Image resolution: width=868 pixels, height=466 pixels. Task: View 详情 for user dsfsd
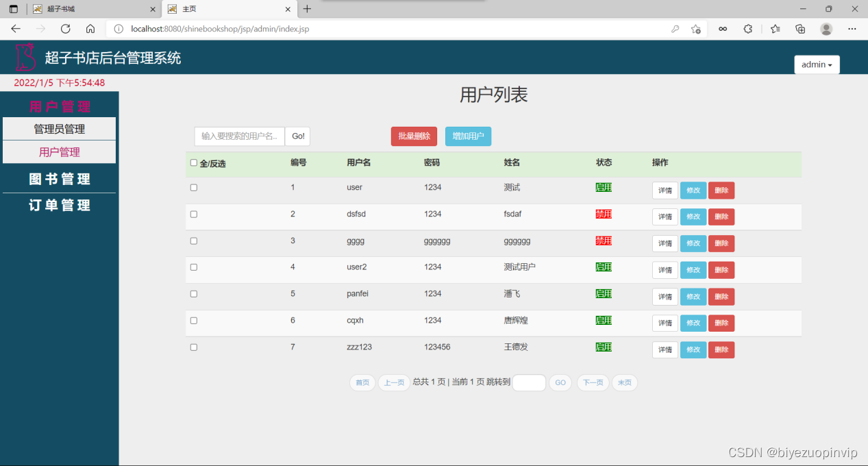click(x=665, y=217)
